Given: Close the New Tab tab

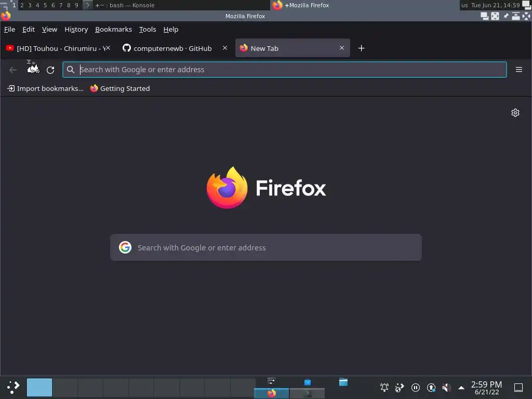Looking at the screenshot, I should 342,48.
